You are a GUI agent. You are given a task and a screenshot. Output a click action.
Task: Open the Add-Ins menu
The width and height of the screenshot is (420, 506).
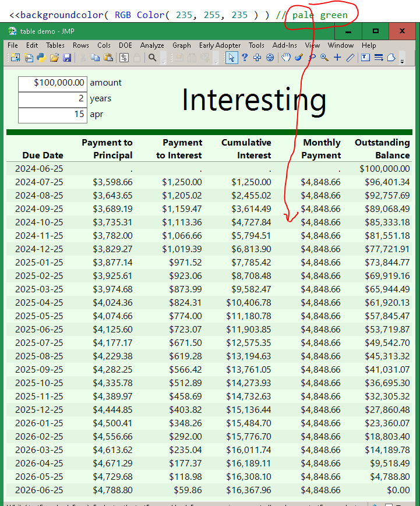[x=284, y=45]
